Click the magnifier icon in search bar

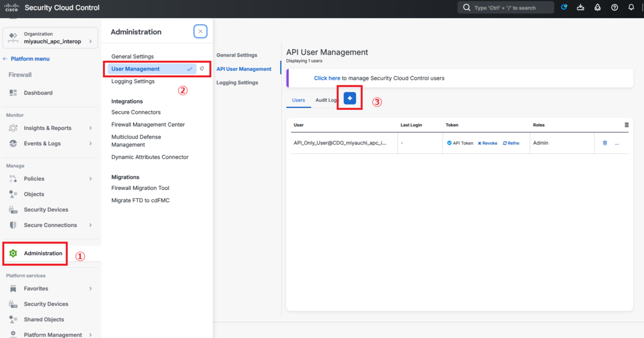[466, 8]
